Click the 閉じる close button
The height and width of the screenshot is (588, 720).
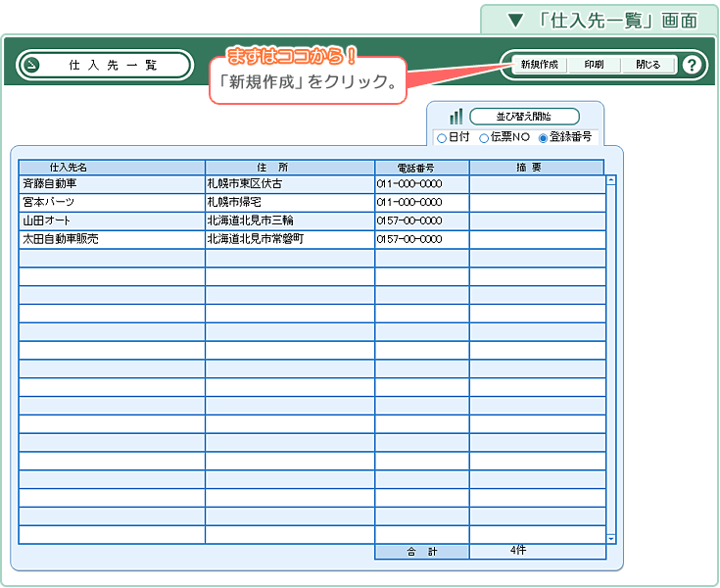click(x=648, y=65)
